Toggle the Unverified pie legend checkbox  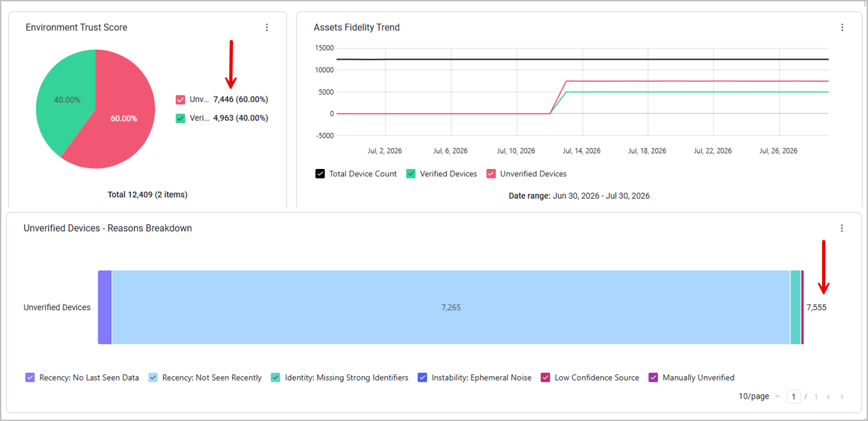(180, 99)
